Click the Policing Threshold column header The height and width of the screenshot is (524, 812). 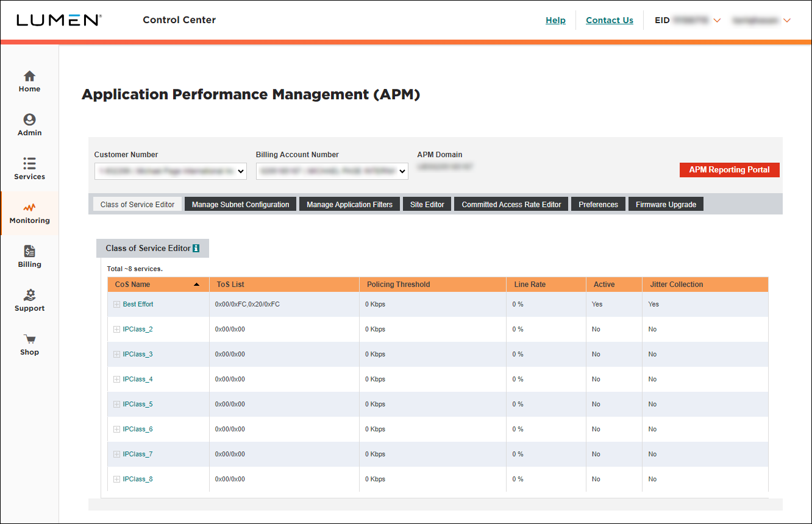433,285
